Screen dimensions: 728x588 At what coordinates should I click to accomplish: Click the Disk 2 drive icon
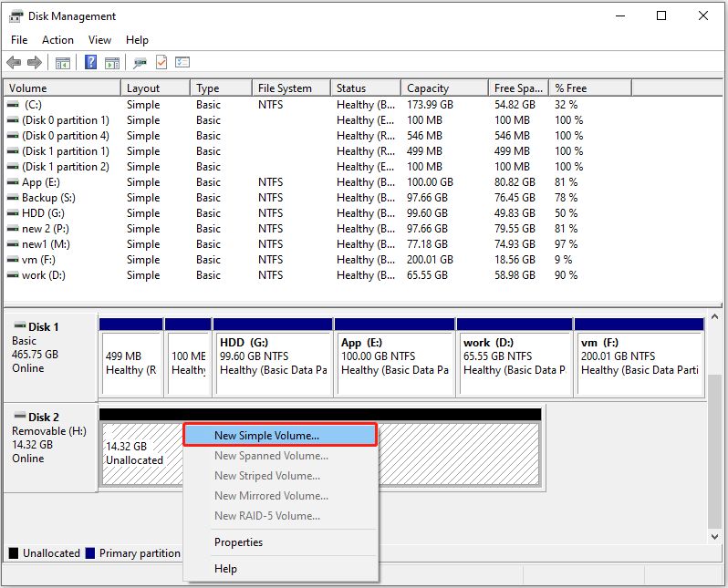pos(20,415)
